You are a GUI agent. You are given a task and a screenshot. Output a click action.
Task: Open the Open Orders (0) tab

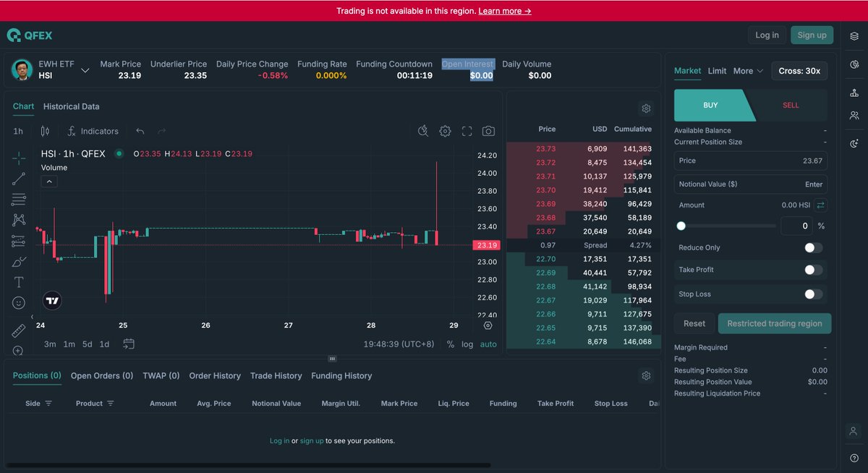click(102, 376)
